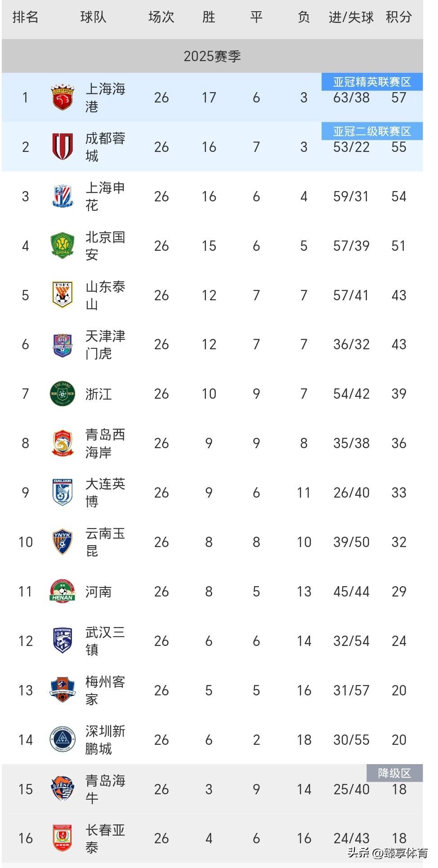This screenshot has height=868, width=438.
Task: Click the 排名 (rank) column header
Action: pyautogui.click(x=25, y=17)
